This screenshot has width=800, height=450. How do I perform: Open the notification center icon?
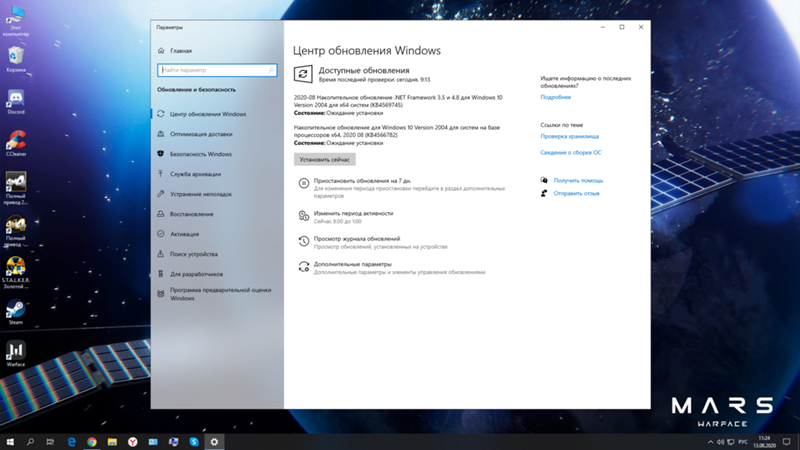pyautogui.click(x=787, y=442)
